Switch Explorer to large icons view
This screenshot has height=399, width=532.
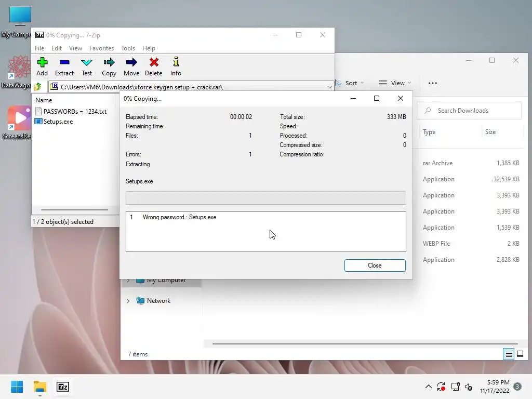[520, 354]
